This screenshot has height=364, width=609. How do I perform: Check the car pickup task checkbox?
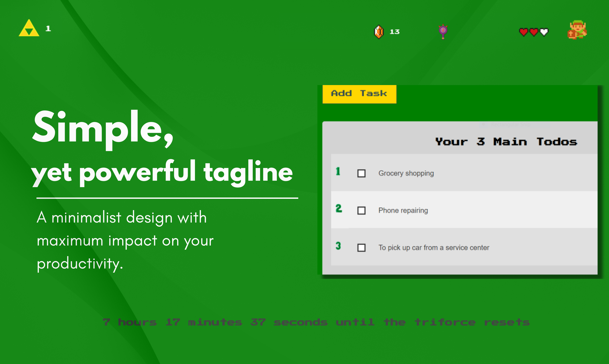tap(361, 248)
